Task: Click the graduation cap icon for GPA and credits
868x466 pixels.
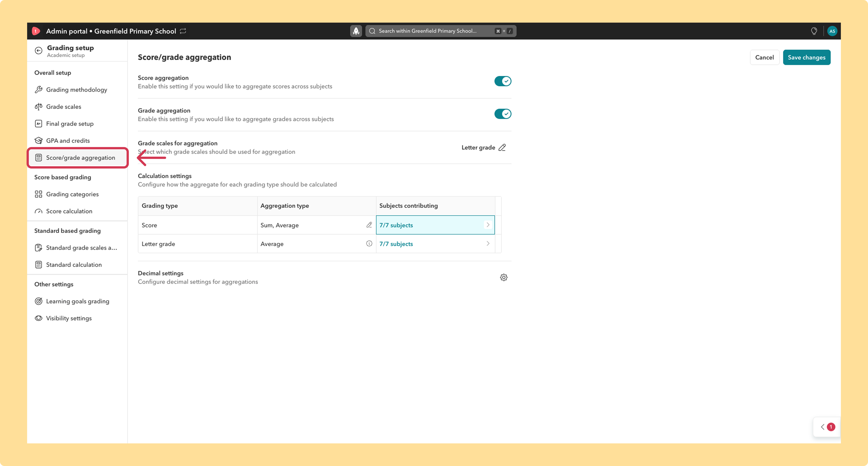Action: coord(38,141)
